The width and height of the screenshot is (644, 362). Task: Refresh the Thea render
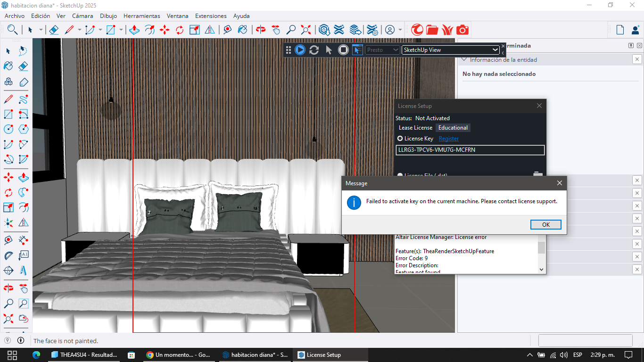tap(314, 49)
